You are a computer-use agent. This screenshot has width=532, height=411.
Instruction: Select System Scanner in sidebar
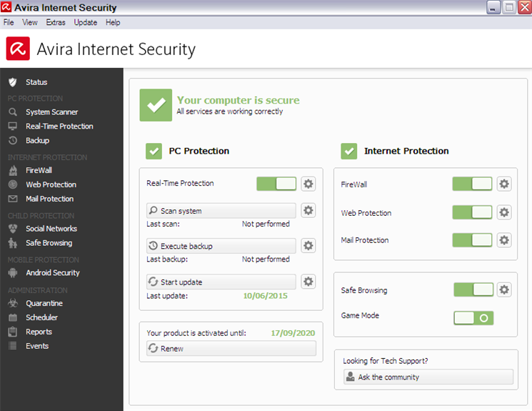[51, 112]
